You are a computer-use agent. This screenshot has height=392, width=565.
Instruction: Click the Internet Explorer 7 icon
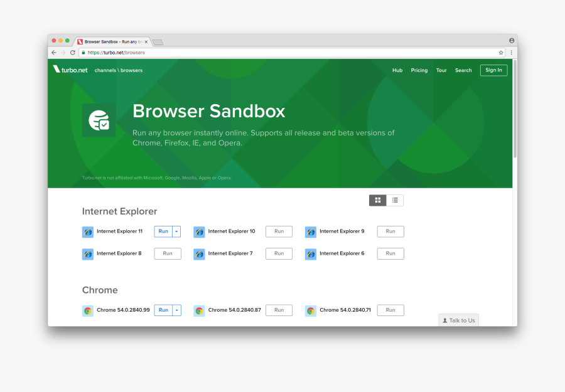point(199,254)
